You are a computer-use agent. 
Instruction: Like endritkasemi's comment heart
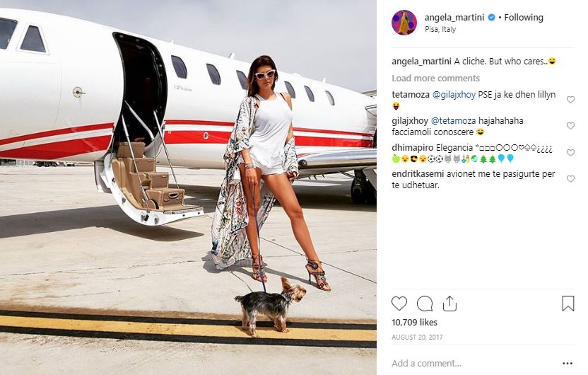coord(570,179)
